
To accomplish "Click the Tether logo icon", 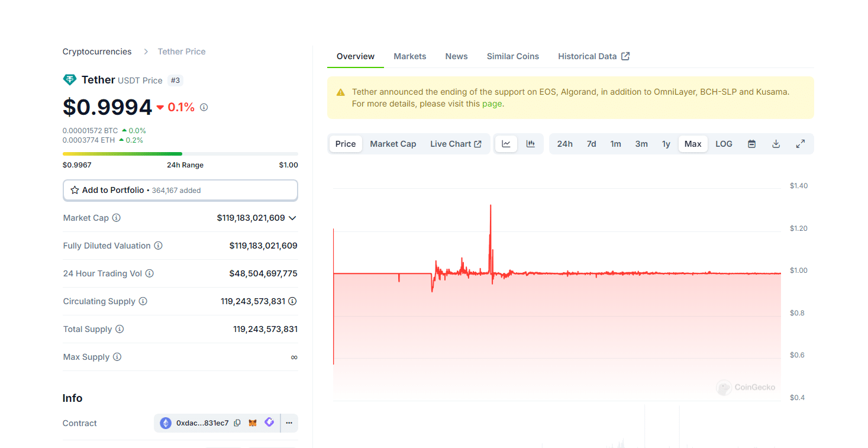I will coord(70,80).
